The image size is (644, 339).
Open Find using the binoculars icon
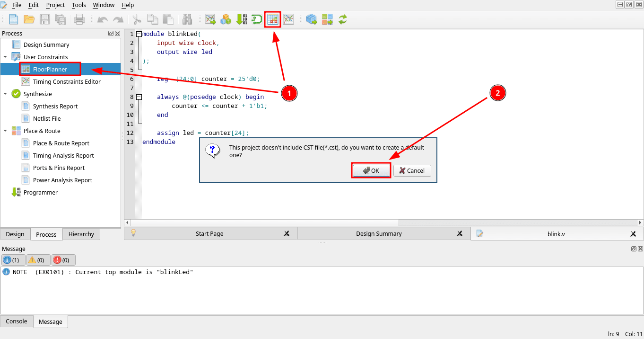187,19
